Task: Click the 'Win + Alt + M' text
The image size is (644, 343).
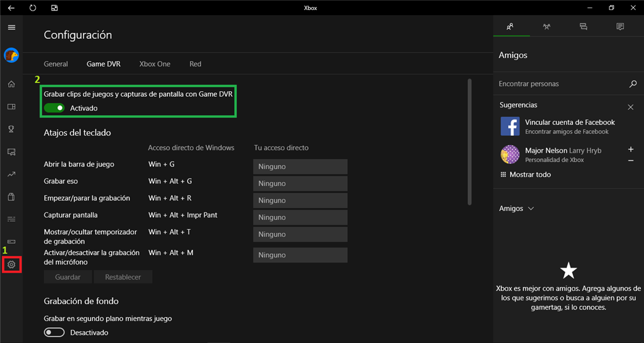Action: click(x=171, y=253)
